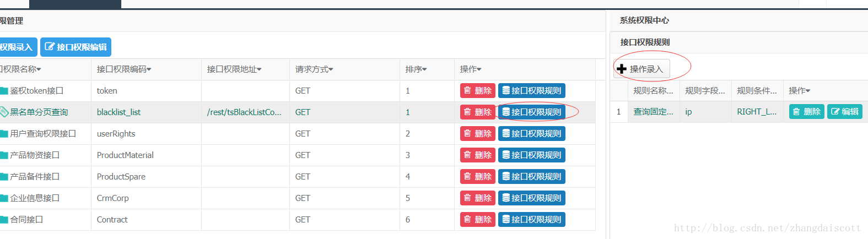Image resolution: width=868 pixels, height=239 pixels.
Task: Open the 请求方式 column sort dropdown
Action: (x=331, y=69)
